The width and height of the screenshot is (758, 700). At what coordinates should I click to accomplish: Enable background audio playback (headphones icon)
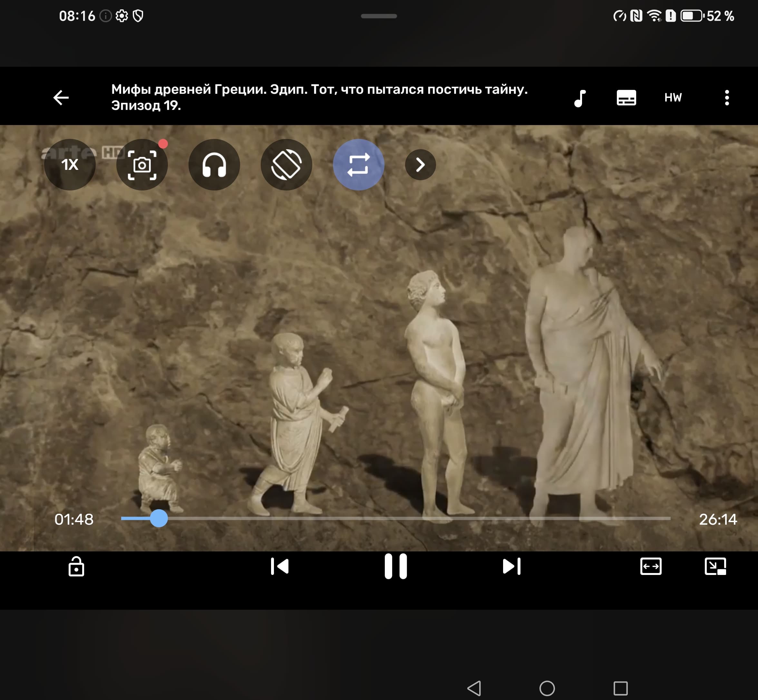coord(214,165)
